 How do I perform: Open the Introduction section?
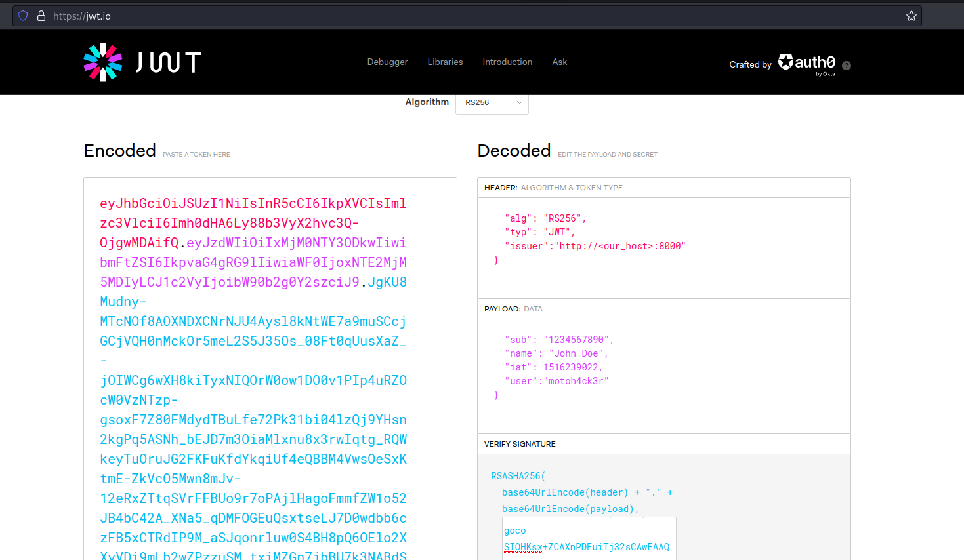pyautogui.click(x=507, y=62)
